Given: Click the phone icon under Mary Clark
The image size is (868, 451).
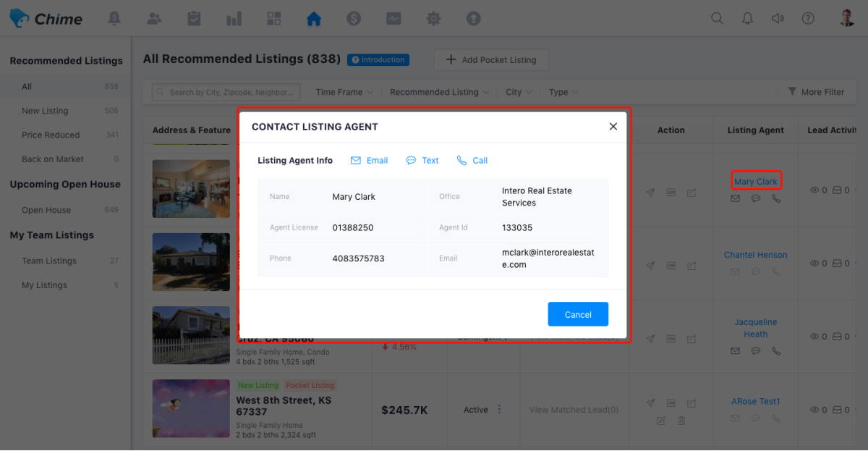Looking at the screenshot, I should click(776, 198).
